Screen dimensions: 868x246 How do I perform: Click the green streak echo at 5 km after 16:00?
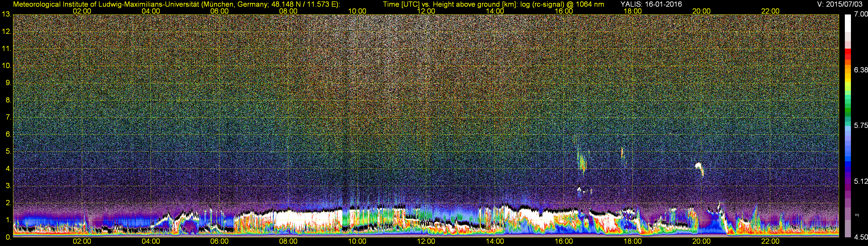click(582, 162)
